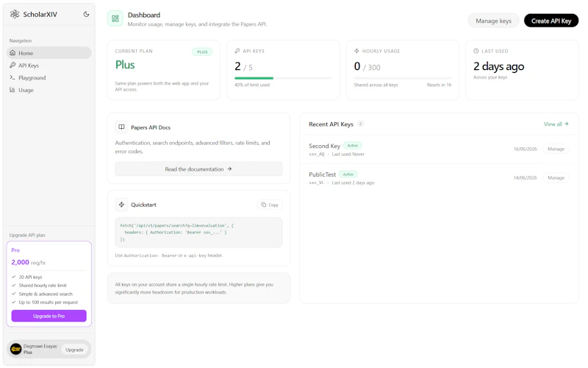Click the PublicTest key name

pyautogui.click(x=323, y=174)
